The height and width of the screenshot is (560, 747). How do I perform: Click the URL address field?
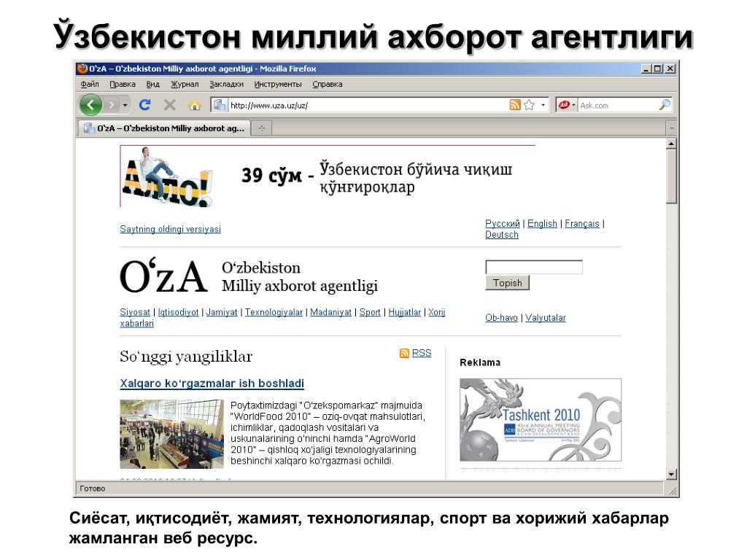click(x=368, y=105)
